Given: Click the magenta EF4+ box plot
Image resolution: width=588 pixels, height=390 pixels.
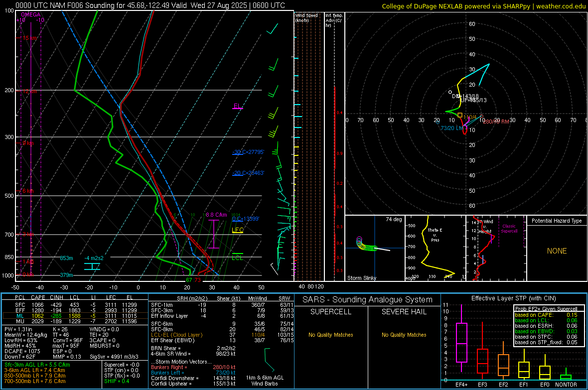Looking at the screenshot, I should [x=461, y=338].
